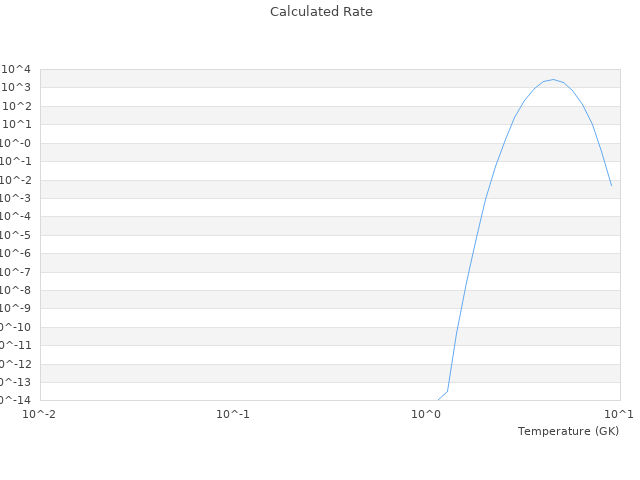Viewport: 640px width, 480px height.
Task: Click the curve's starting point at the bottom axis
Action: (x=438, y=399)
